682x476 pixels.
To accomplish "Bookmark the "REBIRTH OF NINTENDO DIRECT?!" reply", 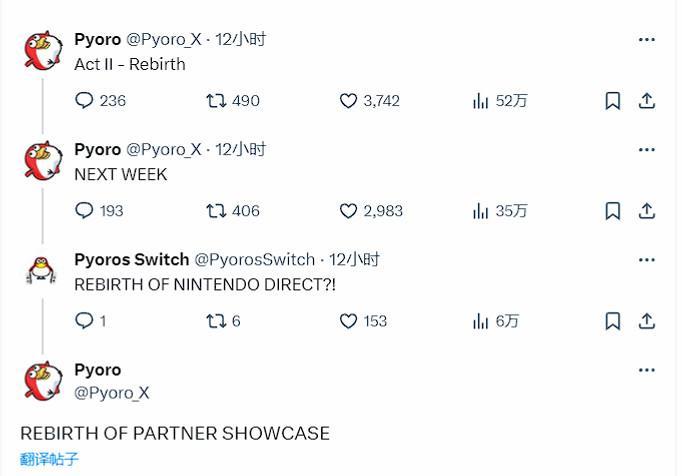I will pyautogui.click(x=613, y=321).
